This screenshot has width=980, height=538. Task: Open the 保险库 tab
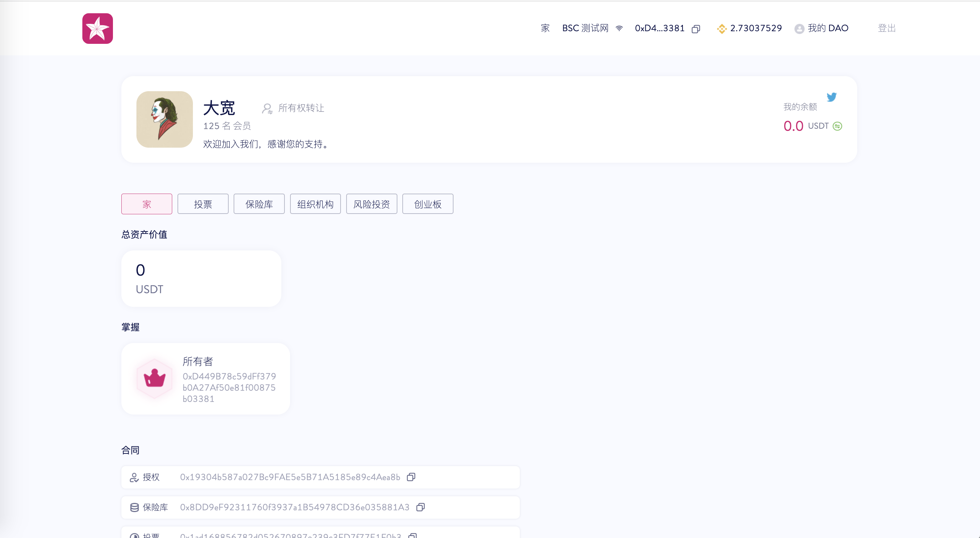[x=259, y=204]
